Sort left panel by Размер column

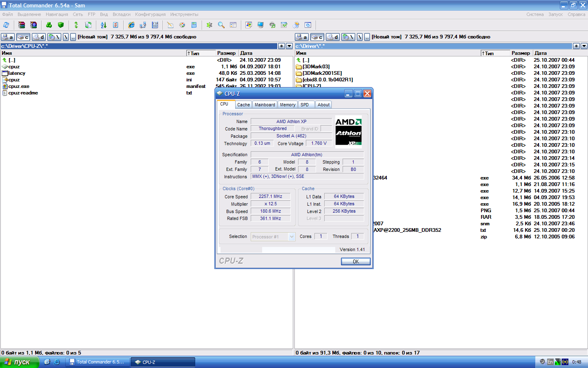(227, 53)
